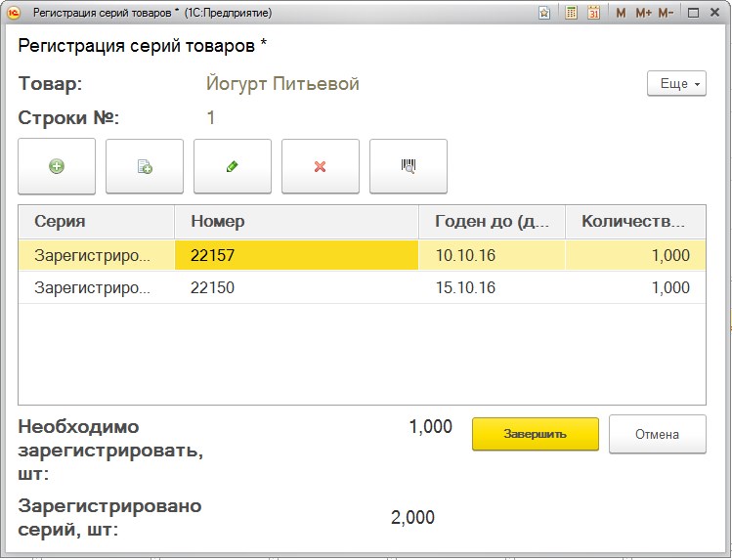Screen dimensions: 732x560
Task: Click the product name Йогурт Питьевой
Action: pos(282,84)
